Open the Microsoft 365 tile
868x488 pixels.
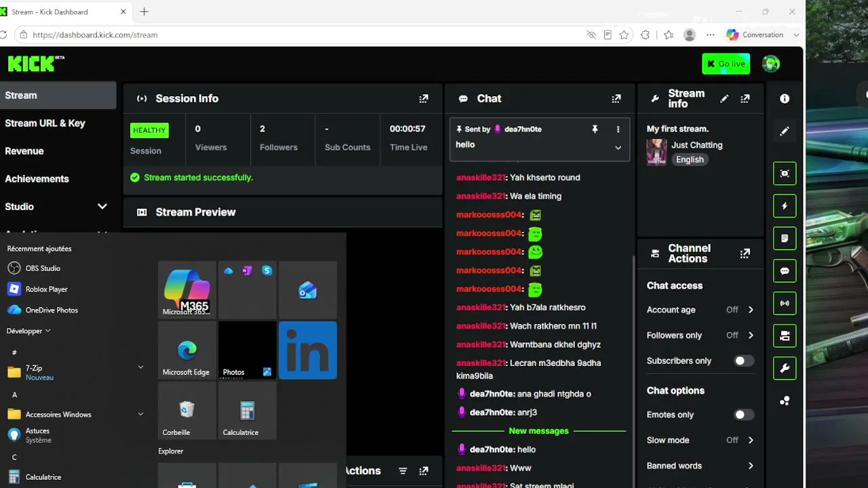pyautogui.click(x=187, y=290)
